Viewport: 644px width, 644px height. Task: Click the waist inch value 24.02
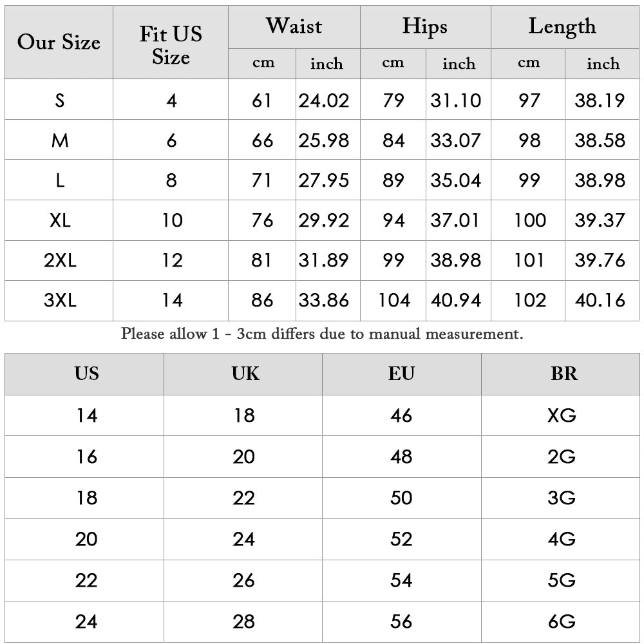click(324, 100)
